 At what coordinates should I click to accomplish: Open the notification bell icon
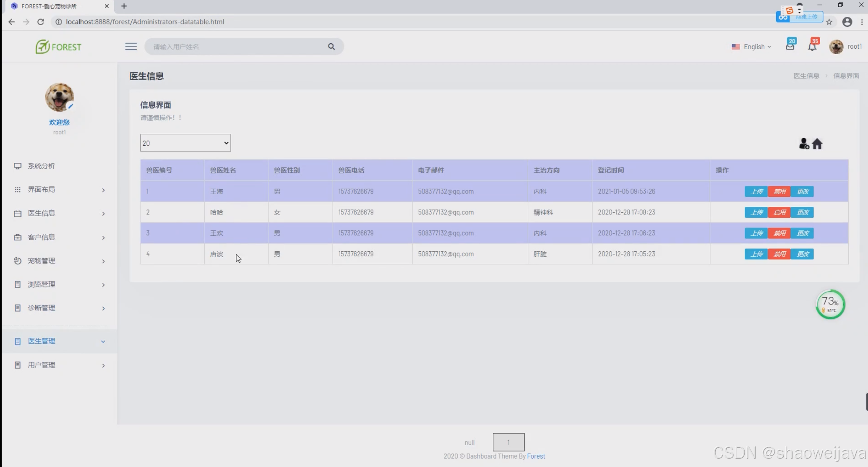point(812,46)
